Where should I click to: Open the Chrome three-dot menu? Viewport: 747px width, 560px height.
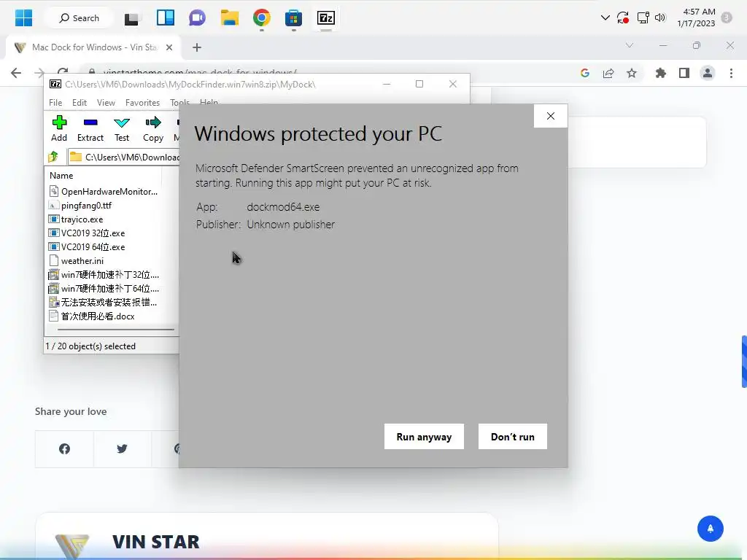(731, 73)
